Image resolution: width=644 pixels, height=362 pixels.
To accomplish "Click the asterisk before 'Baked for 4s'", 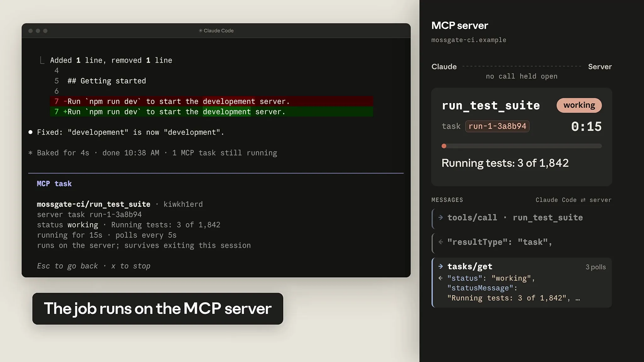I will pyautogui.click(x=31, y=153).
